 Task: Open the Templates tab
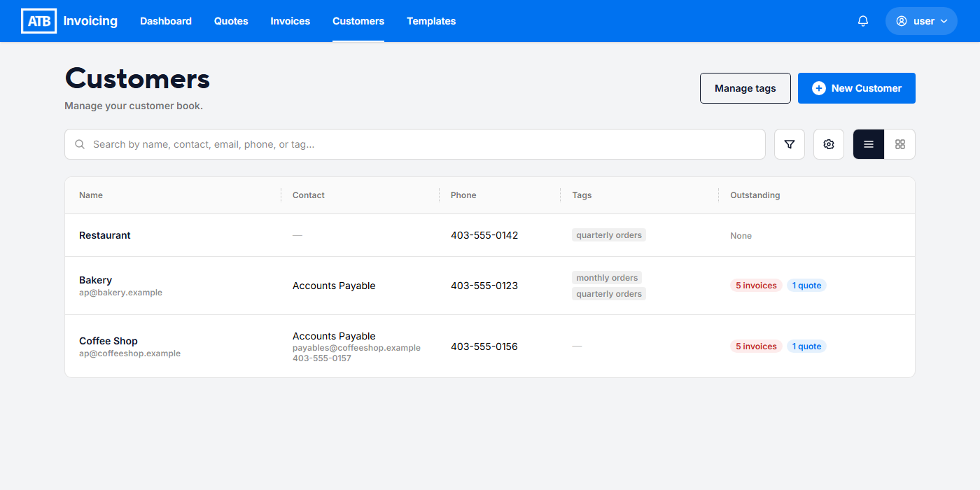[431, 21]
